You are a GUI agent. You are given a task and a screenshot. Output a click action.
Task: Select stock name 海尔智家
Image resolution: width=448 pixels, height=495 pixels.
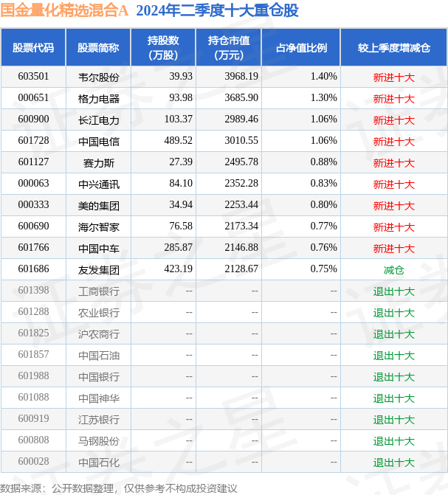pos(99,227)
